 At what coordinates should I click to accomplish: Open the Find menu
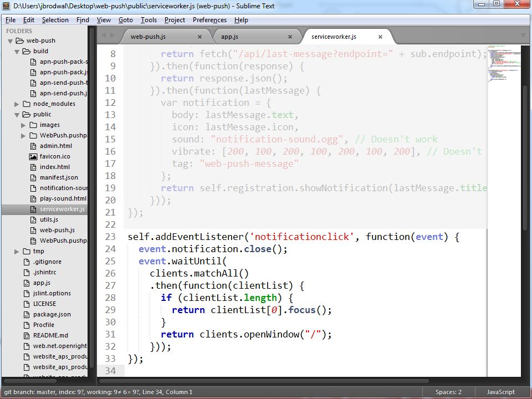[83, 20]
